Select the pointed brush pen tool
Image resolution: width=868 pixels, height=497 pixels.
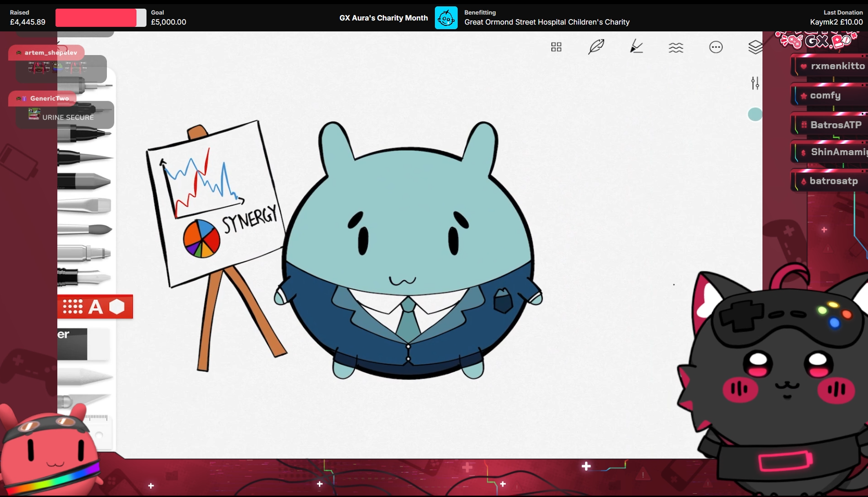(85, 158)
